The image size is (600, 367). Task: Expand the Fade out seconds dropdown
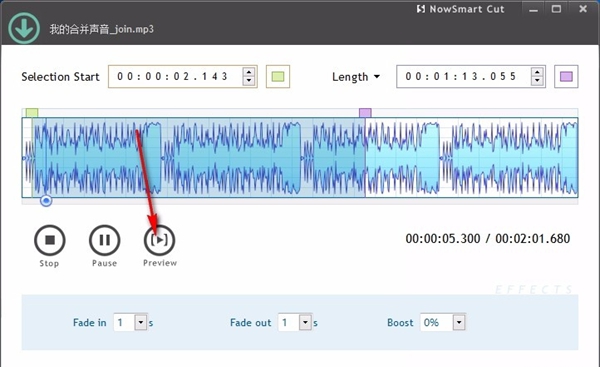click(305, 322)
